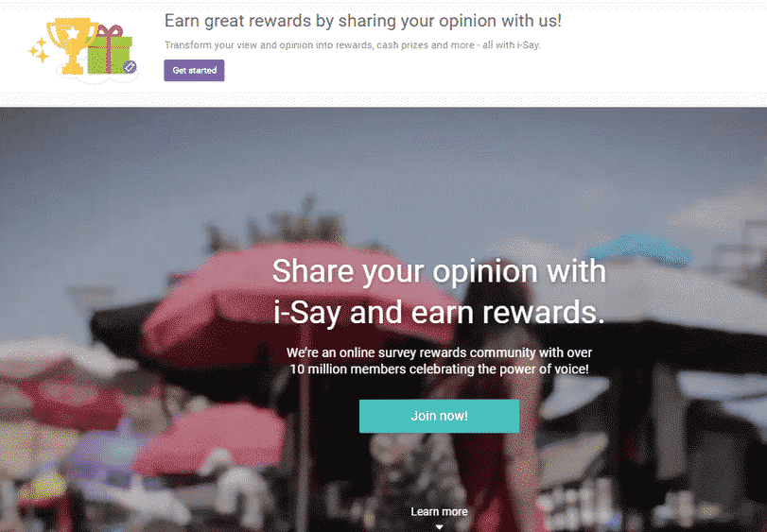Click the white star on the trophy
Viewport: 767px width, 532px height.
[73, 33]
